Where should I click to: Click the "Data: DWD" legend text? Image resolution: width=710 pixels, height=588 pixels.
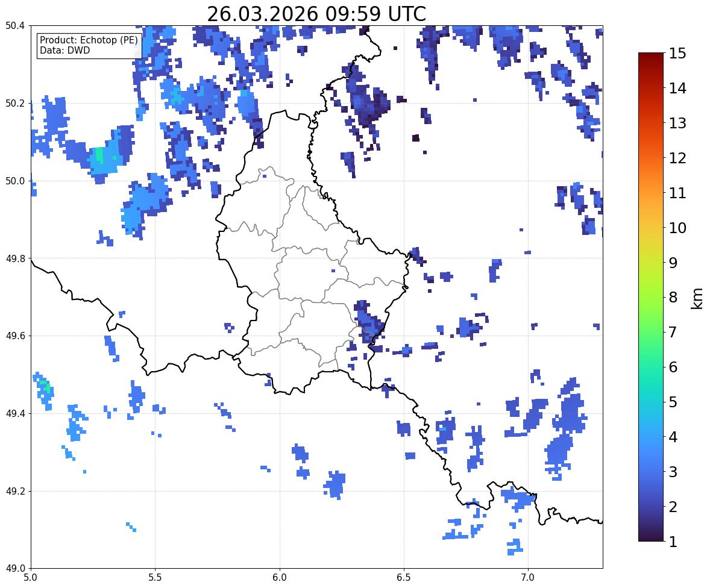point(64,50)
